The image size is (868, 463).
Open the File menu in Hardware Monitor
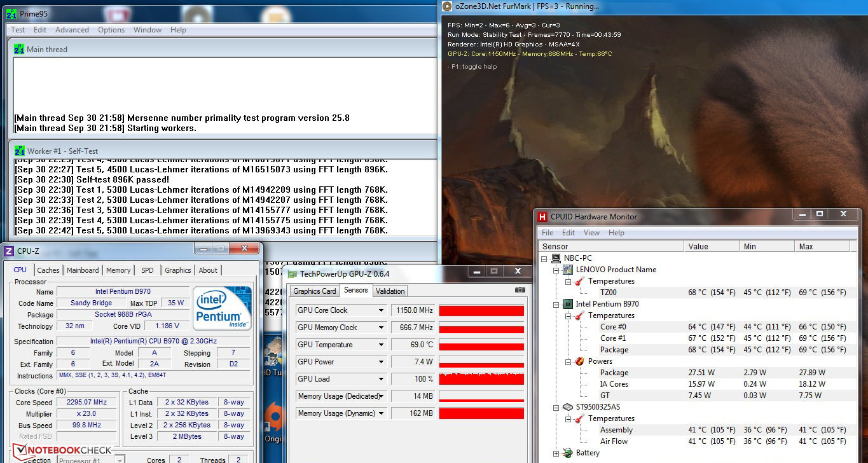pos(548,233)
